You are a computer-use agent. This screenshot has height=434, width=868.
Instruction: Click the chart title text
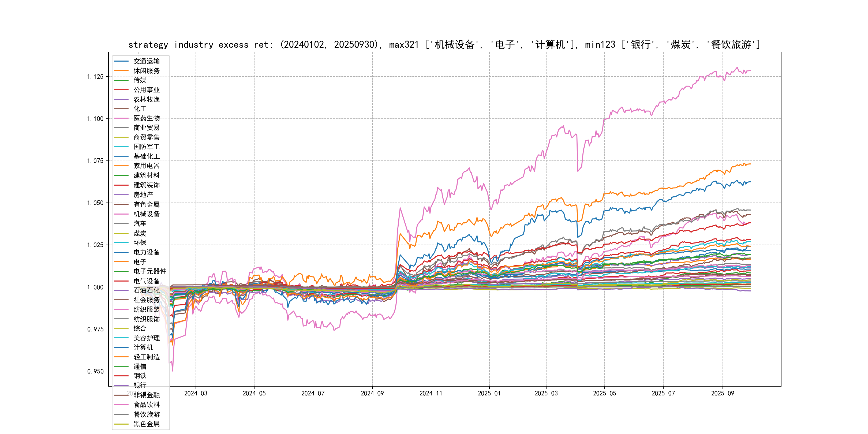(x=444, y=44)
